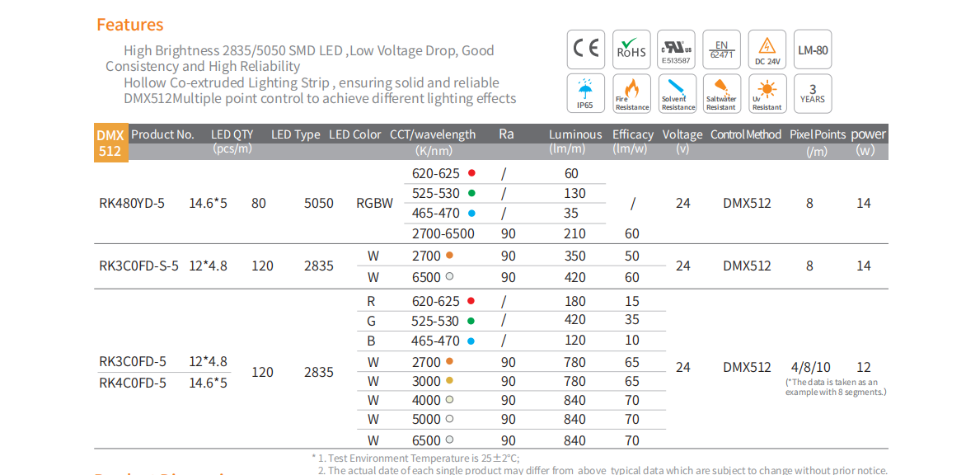Click the CE certification icon
Image resolution: width=980 pixels, height=475 pixels.
(x=586, y=49)
